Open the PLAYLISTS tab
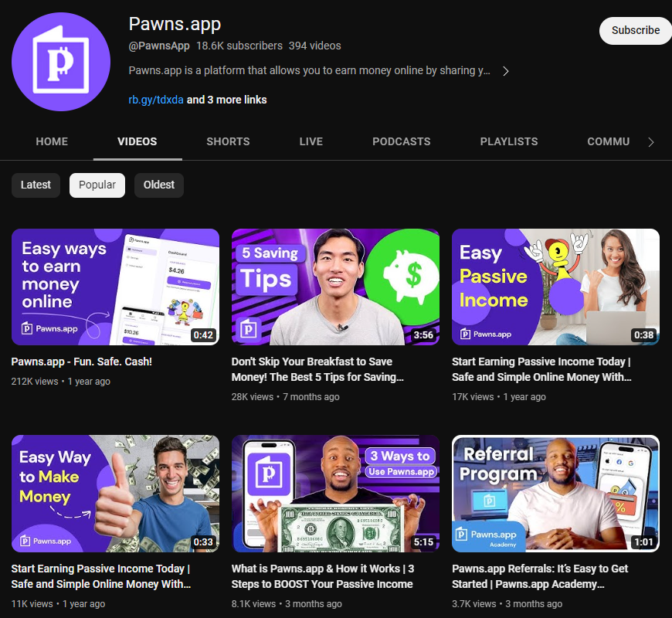Viewport: 672px width, 618px height. [x=509, y=141]
